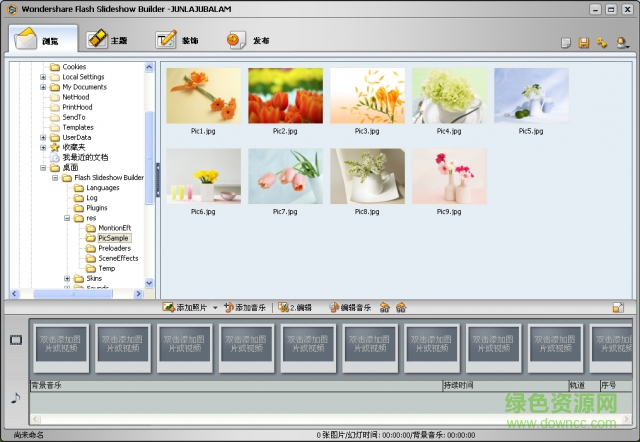Click the 添加音乐 add music button
The image size is (640, 442).
pyautogui.click(x=245, y=308)
